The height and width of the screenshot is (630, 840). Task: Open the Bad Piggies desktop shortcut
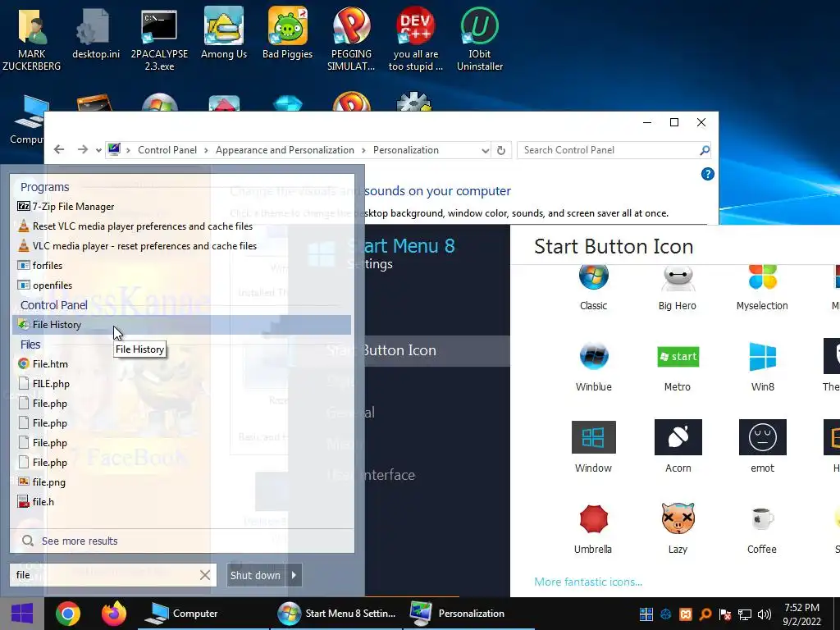click(x=288, y=33)
